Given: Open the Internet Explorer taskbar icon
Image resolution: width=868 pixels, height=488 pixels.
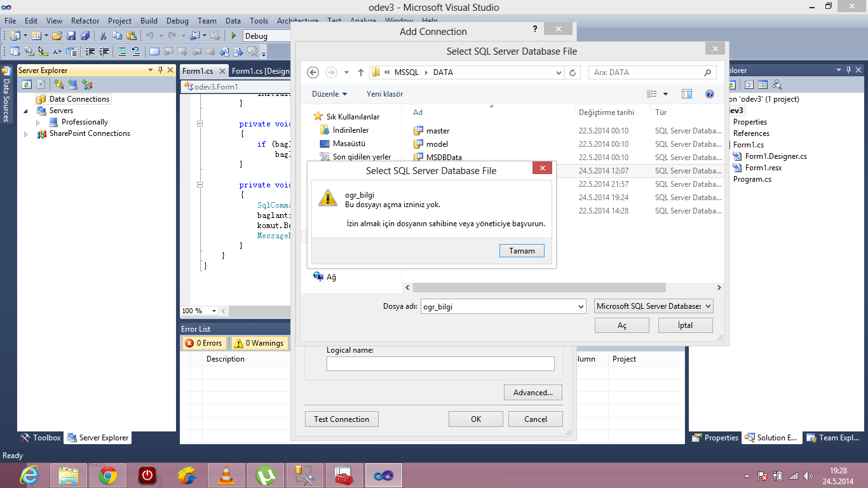Looking at the screenshot, I should click(29, 475).
